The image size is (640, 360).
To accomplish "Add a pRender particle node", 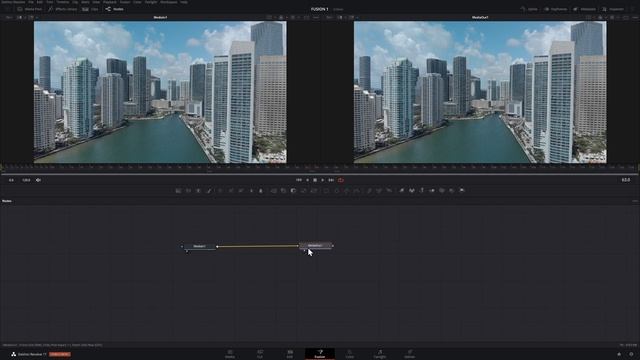I will pyautogui.click(x=389, y=190).
